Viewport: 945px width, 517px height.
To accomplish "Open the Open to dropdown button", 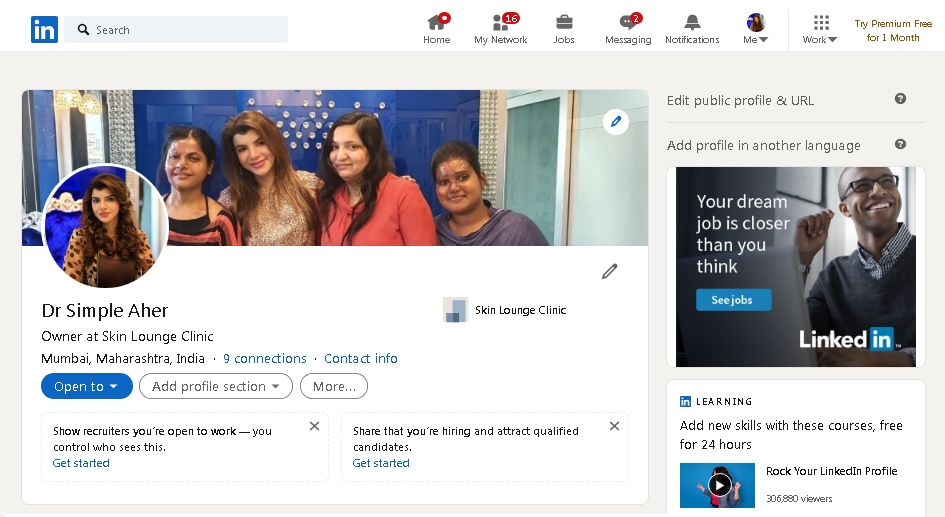I will 87,386.
